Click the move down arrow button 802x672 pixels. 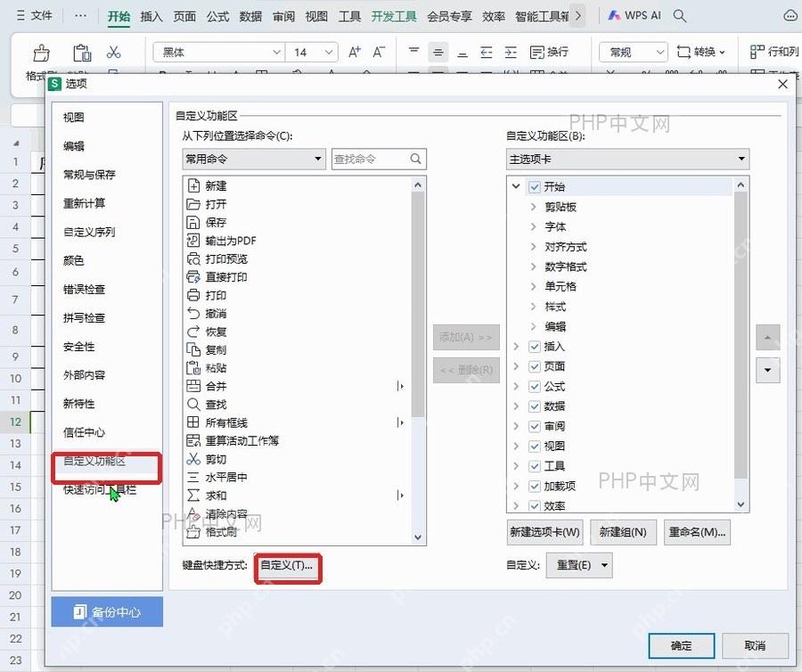click(768, 370)
